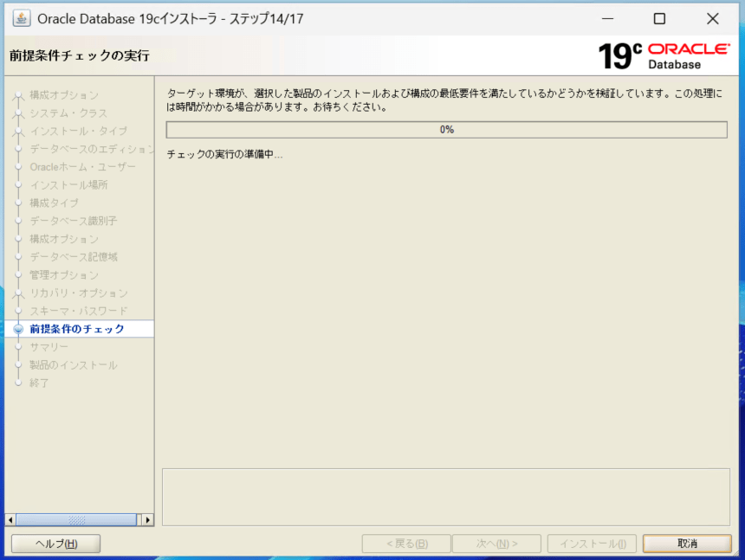Image resolution: width=745 pixels, height=560 pixels.
Task: Click the Java icon in the title bar
Action: (21, 18)
